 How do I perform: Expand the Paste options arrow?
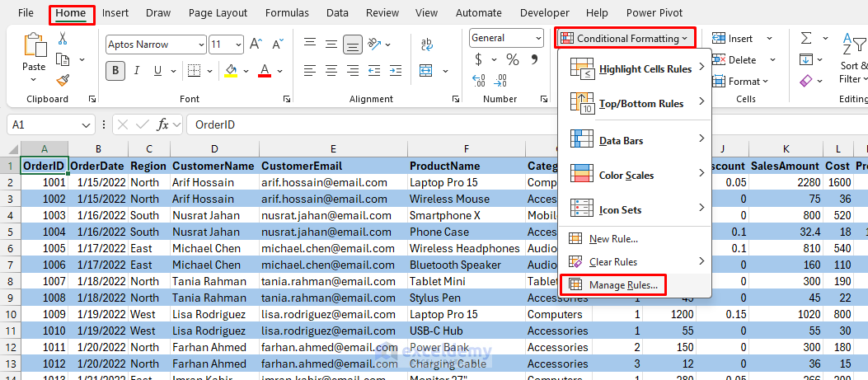click(34, 81)
